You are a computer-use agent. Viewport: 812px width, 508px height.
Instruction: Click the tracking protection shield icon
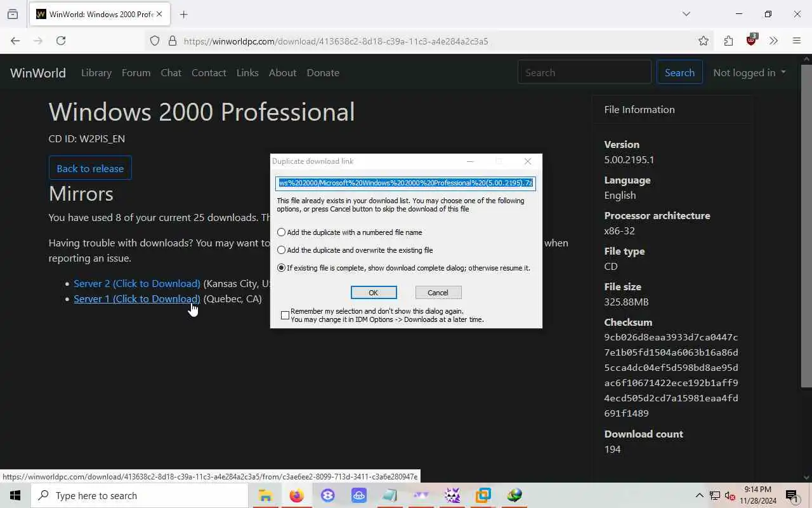[x=155, y=41]
